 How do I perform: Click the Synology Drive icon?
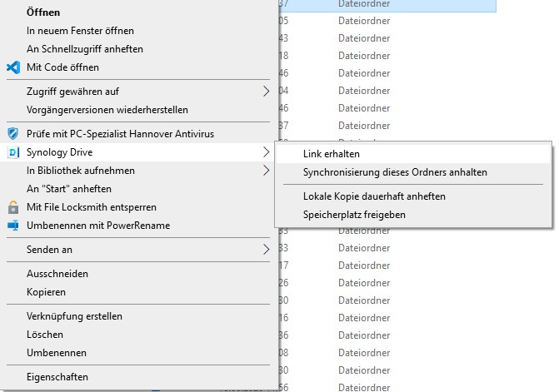click(x=12, y=152)
